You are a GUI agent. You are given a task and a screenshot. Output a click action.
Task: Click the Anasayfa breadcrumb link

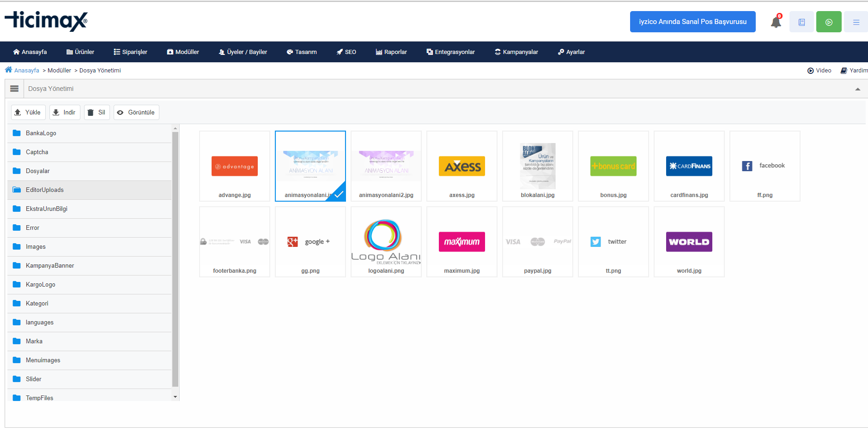[27, 70]
